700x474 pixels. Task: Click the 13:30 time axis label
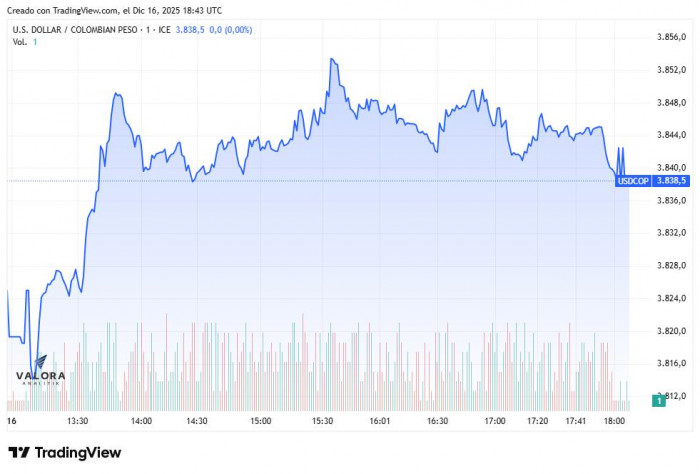[78, 422]
